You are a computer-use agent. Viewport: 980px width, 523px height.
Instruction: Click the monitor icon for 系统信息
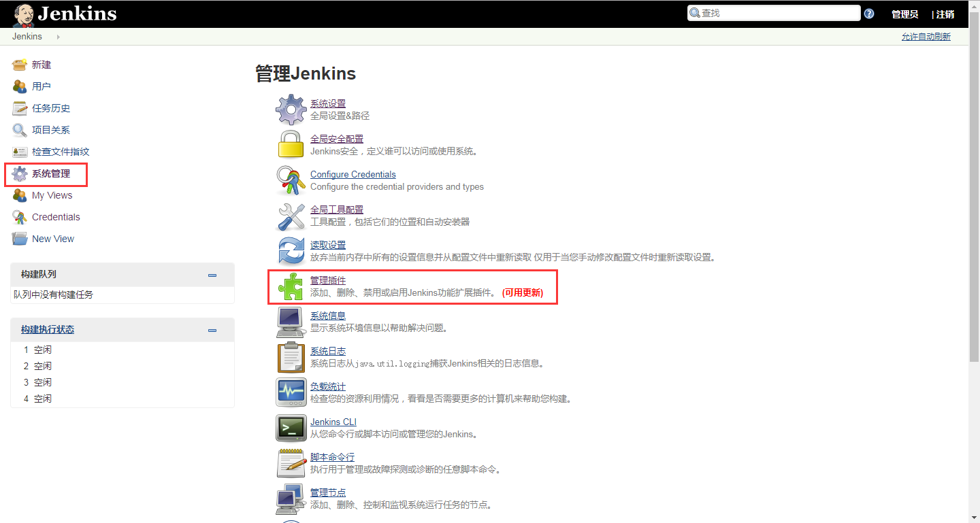click(x=291, y=322)
